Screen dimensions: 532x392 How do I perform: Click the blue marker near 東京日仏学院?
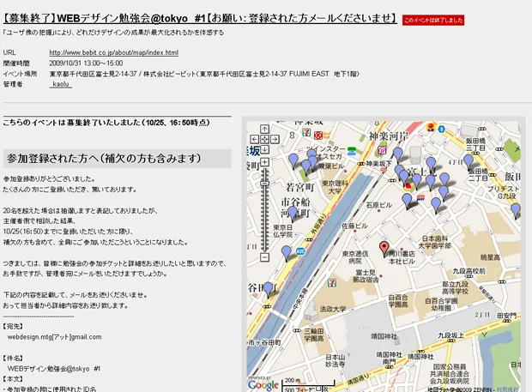click(287, 252)
